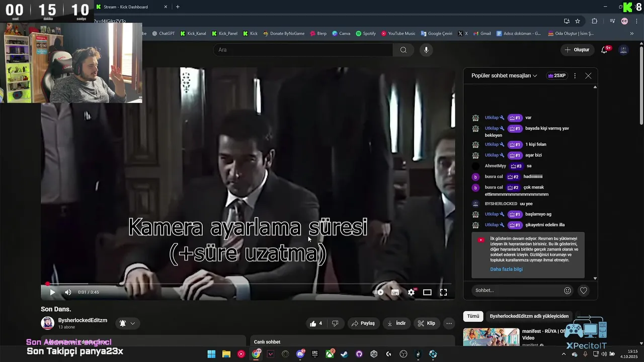
Task: Open a new browser tab
Action: pyautogui.click(x=178, y=7)
